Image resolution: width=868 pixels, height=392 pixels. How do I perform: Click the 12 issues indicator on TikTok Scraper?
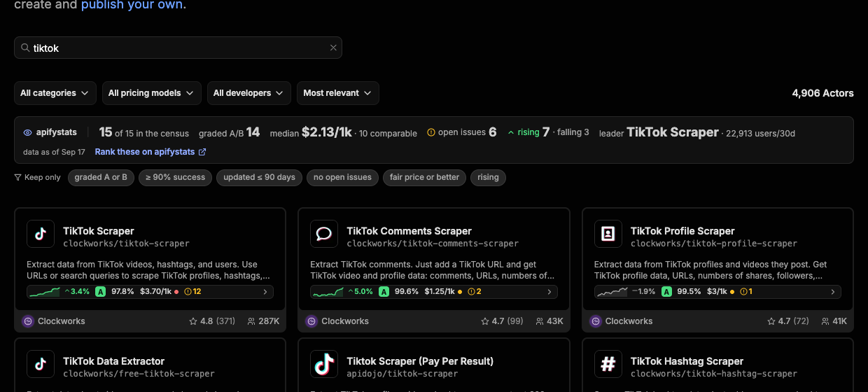pos(192,292)
